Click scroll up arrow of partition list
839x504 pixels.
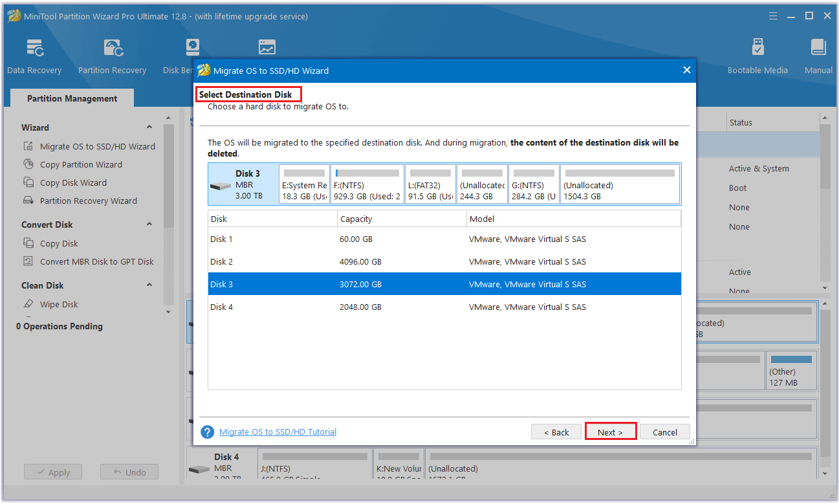coord(825,118)
